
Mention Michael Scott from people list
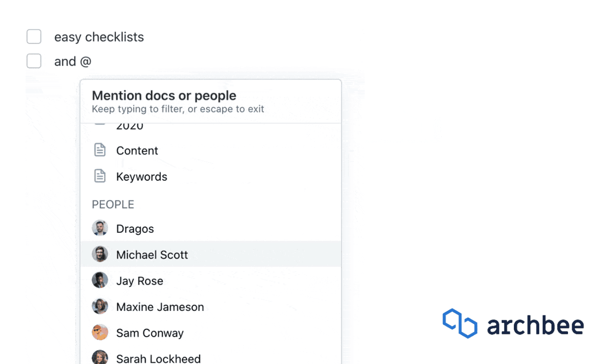click(x=152, y=255)
